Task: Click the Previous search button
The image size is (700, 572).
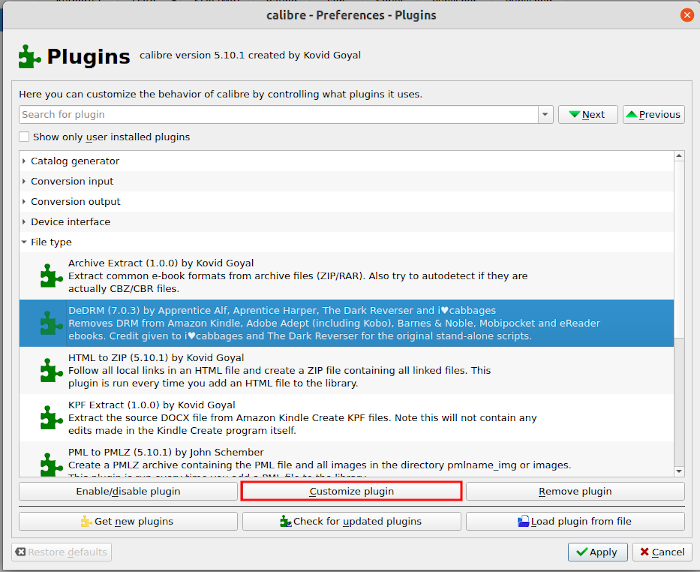Action: (x=654, y=114)
